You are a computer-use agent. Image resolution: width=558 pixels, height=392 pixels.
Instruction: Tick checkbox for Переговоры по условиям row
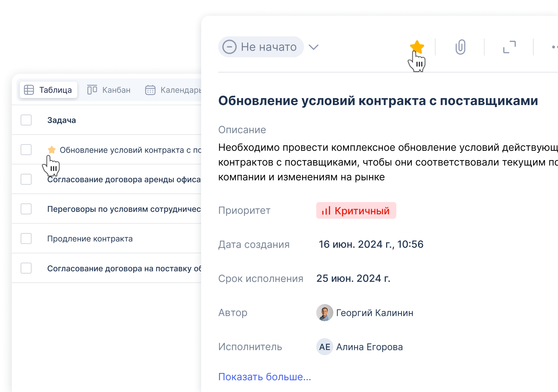[26, 209]
